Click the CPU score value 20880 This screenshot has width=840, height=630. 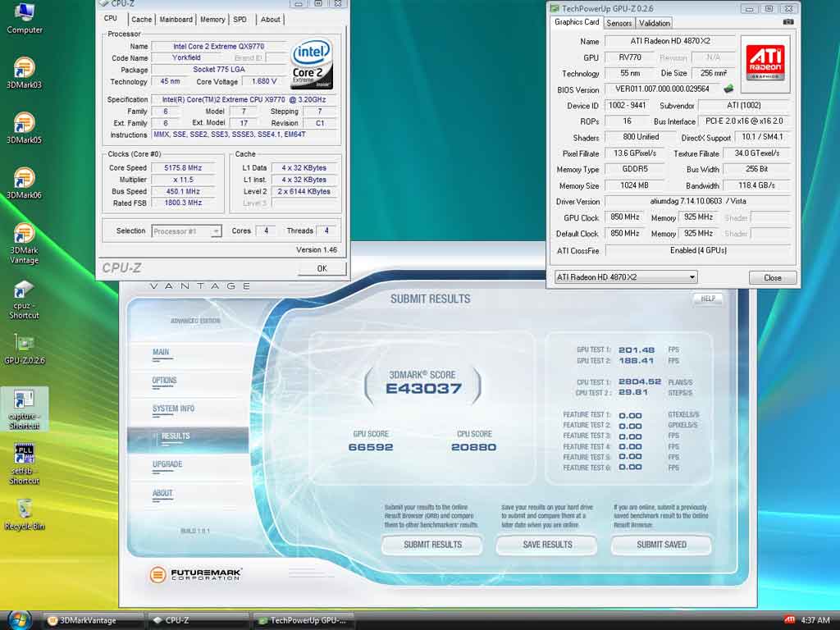tap(473, 447)
